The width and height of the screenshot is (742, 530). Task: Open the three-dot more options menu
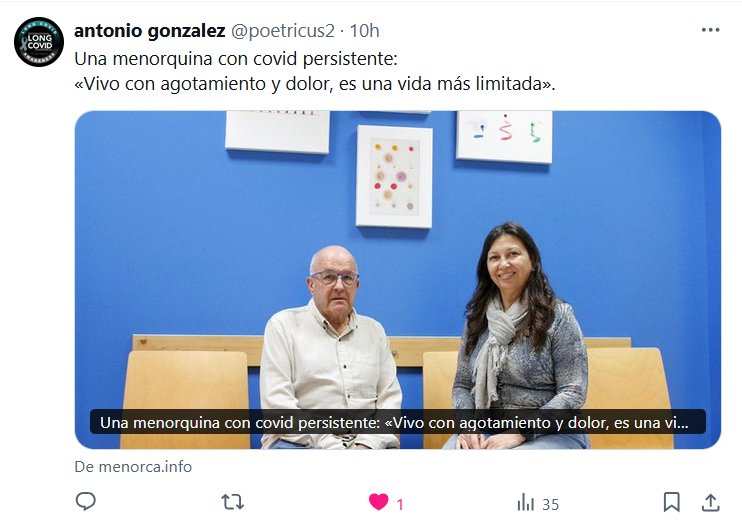(710, 30)
